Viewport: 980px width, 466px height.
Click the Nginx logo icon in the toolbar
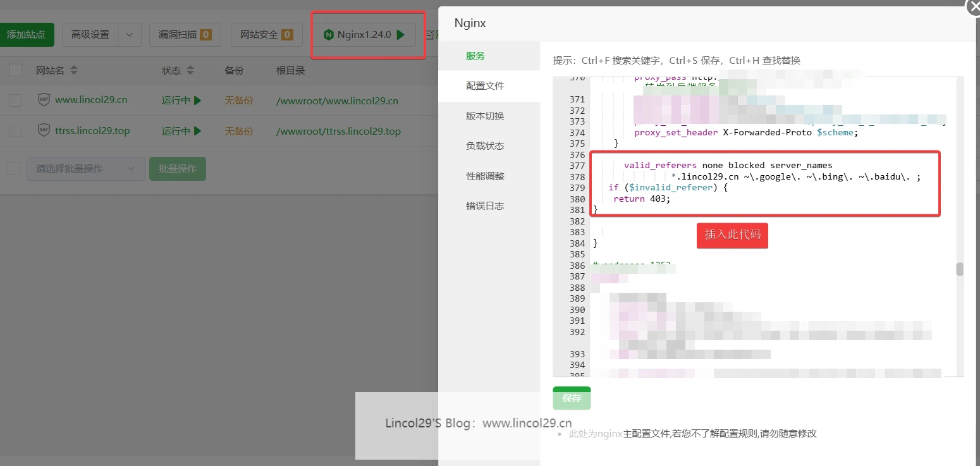tap(329, 35)
